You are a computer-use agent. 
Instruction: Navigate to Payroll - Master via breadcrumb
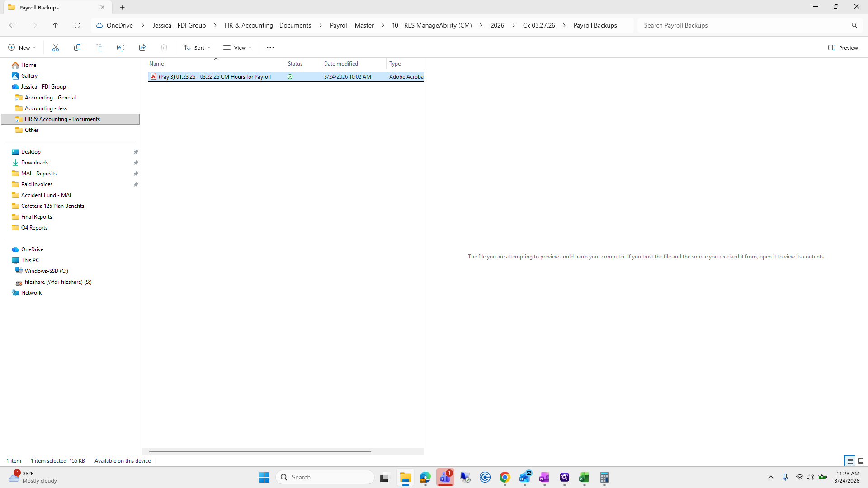[x=352, y=25]
